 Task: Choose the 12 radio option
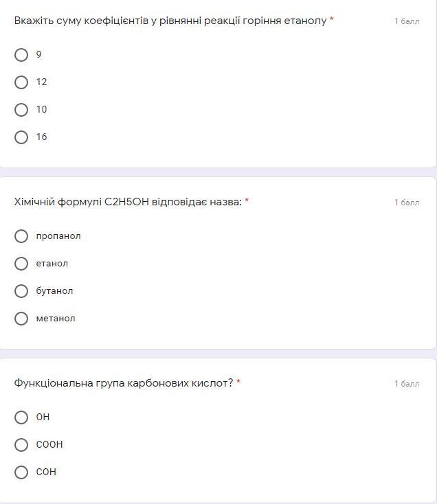21,82
